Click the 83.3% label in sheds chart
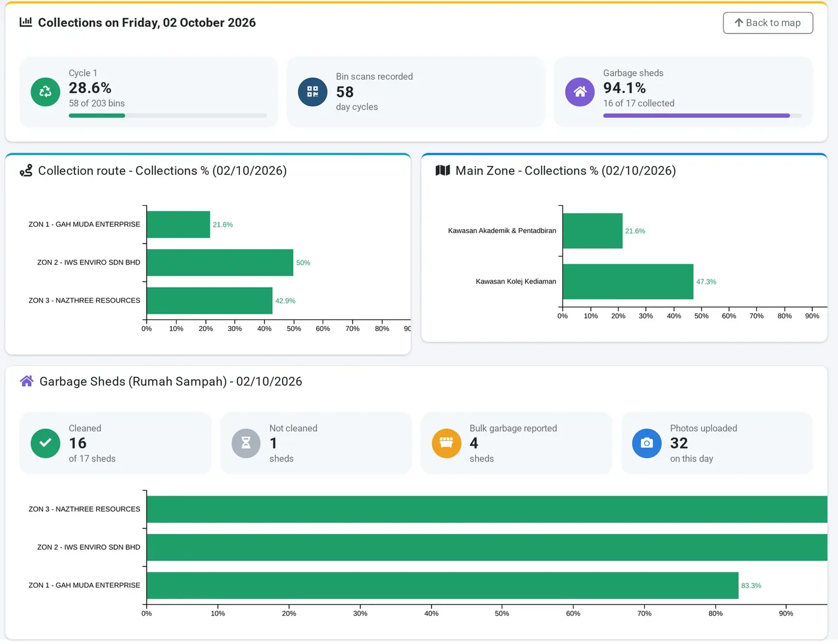Viewport: 838px width, 644px height. coord(751,586)
